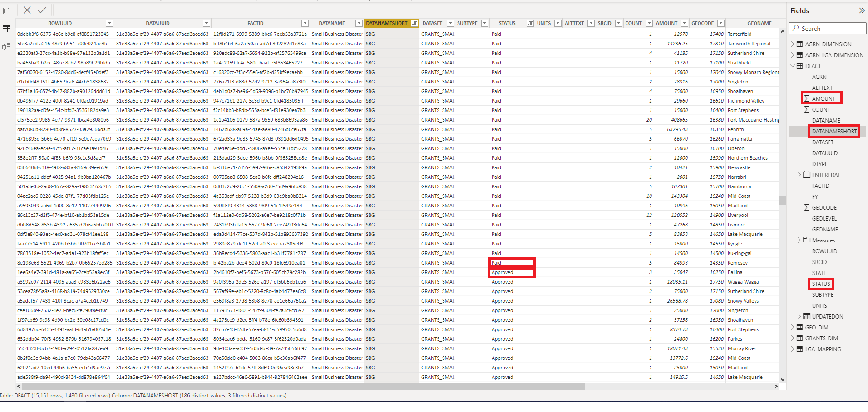Click the GEO_DIM table icon

click(x=800, y=327)
